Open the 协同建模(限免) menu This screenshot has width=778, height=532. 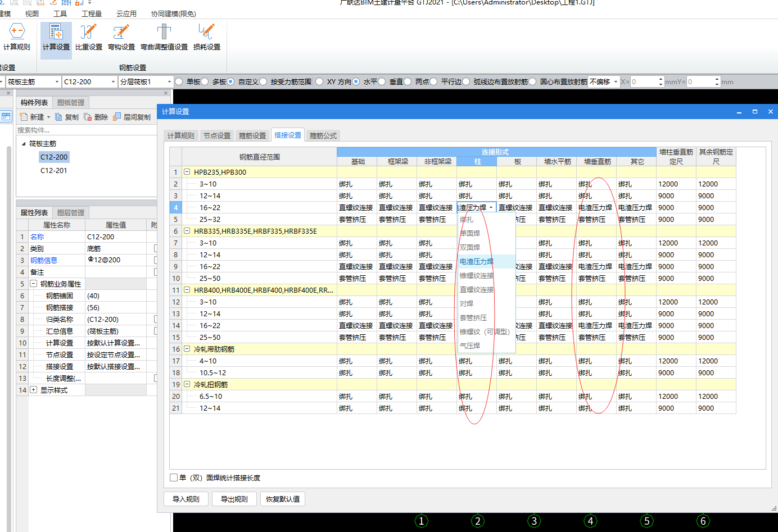(x=174, y=13)
